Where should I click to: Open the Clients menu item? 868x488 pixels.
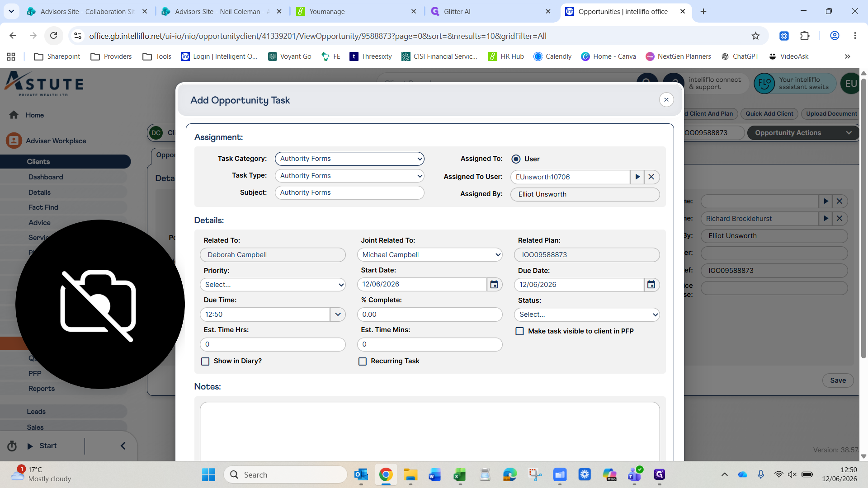coord(66,162)
